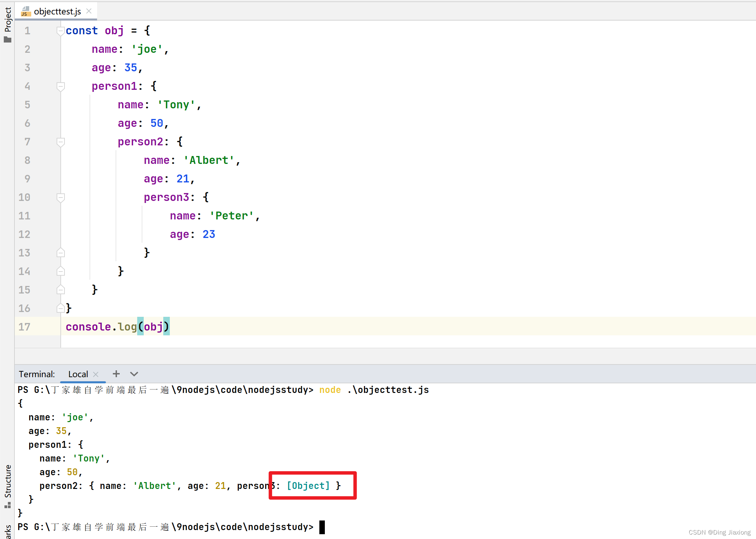Click line number 17 in gutter
The image size is (756, 539).
[24, 327]
